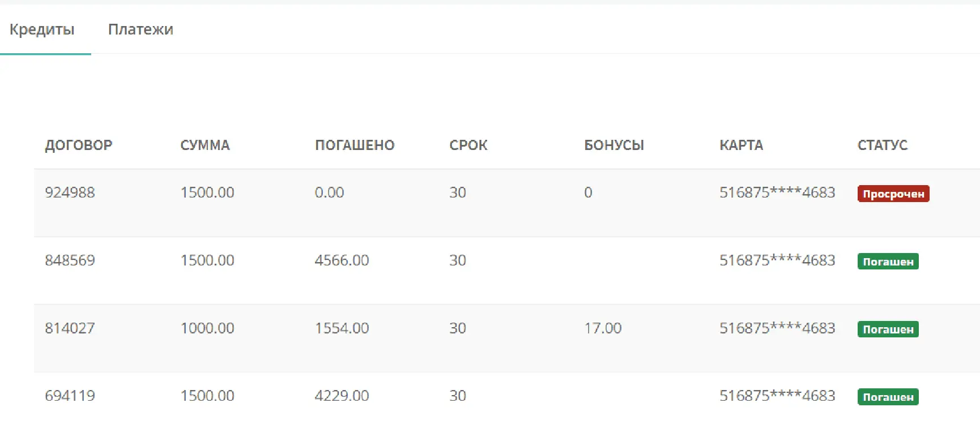Open contract number 924988
Viewport: 980px width, 437px height.
click(70, 192)
